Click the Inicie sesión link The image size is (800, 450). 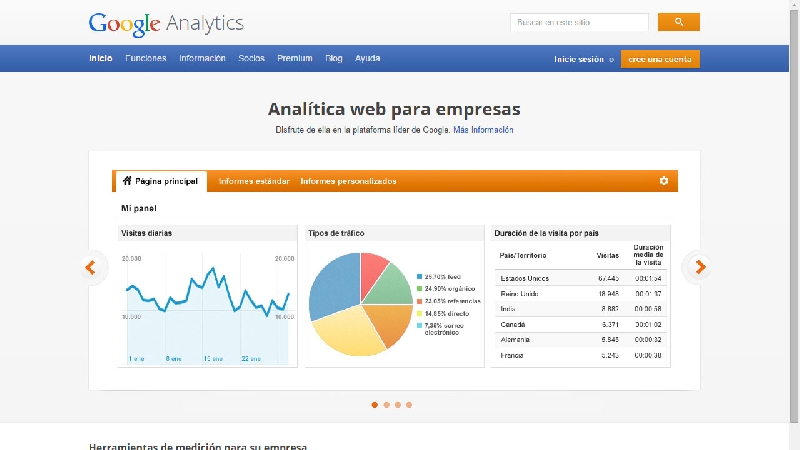579,59
